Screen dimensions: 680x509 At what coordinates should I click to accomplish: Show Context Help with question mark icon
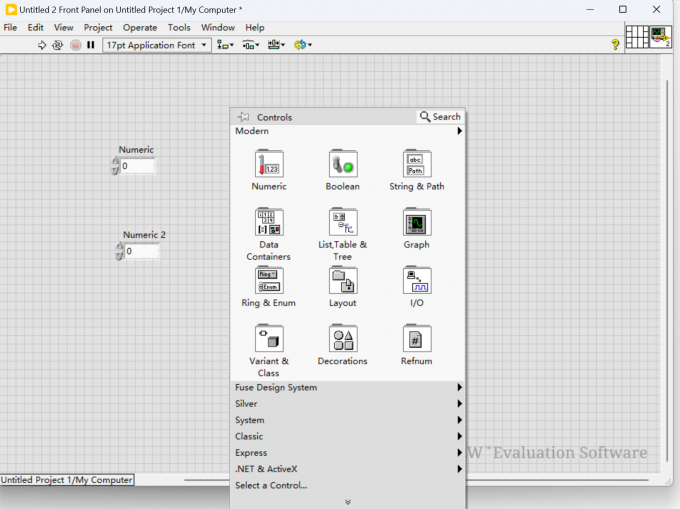click(x=615, y=44)
